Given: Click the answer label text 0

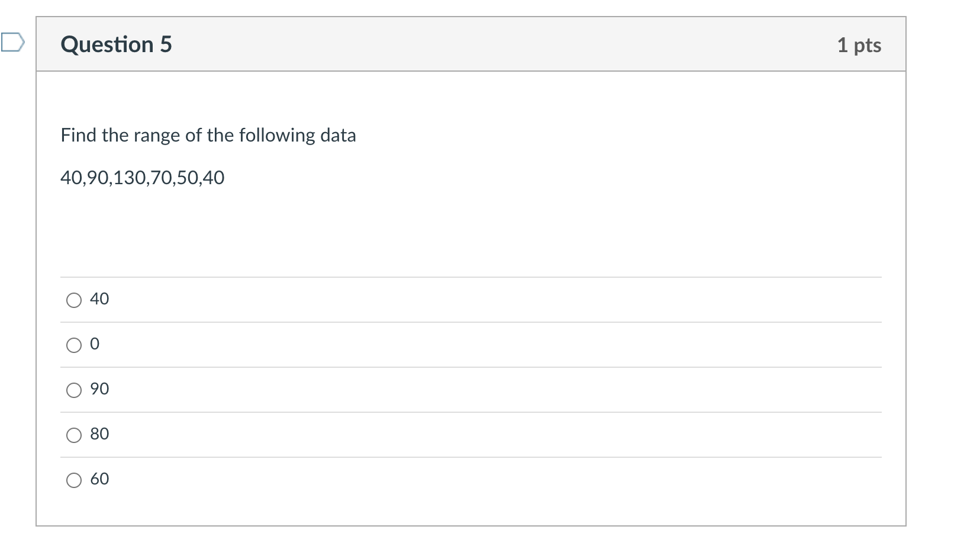Looking at the screenshot, I should coord(95,344).
